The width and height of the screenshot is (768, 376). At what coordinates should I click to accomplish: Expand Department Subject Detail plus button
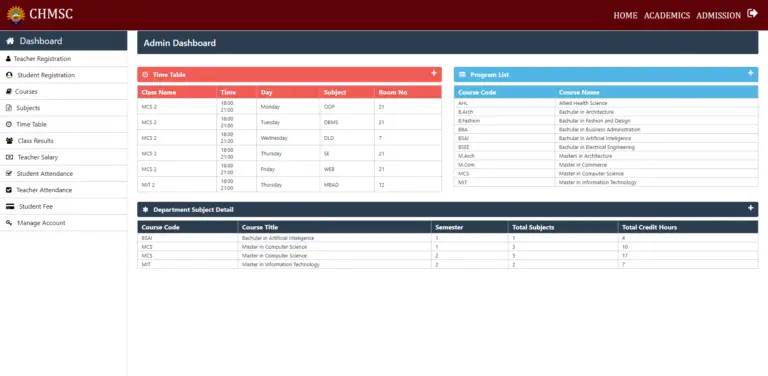750,208
